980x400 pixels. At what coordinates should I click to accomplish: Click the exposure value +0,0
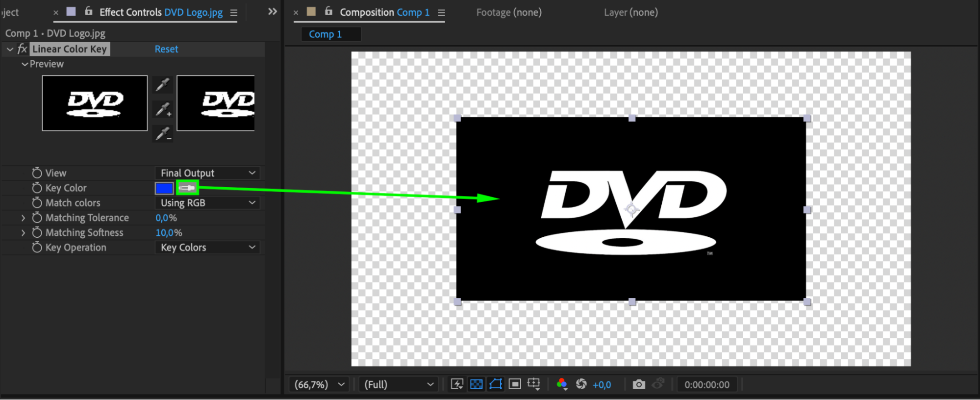click(602, 385)
